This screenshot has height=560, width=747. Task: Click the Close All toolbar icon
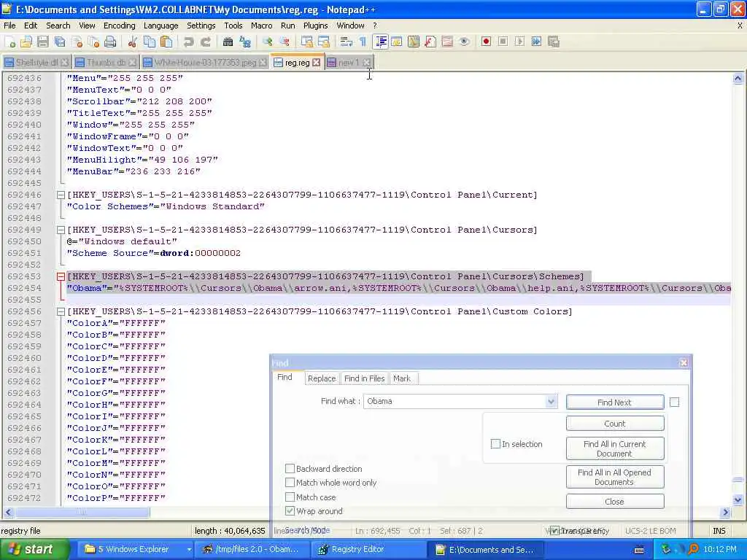[93, 42]
